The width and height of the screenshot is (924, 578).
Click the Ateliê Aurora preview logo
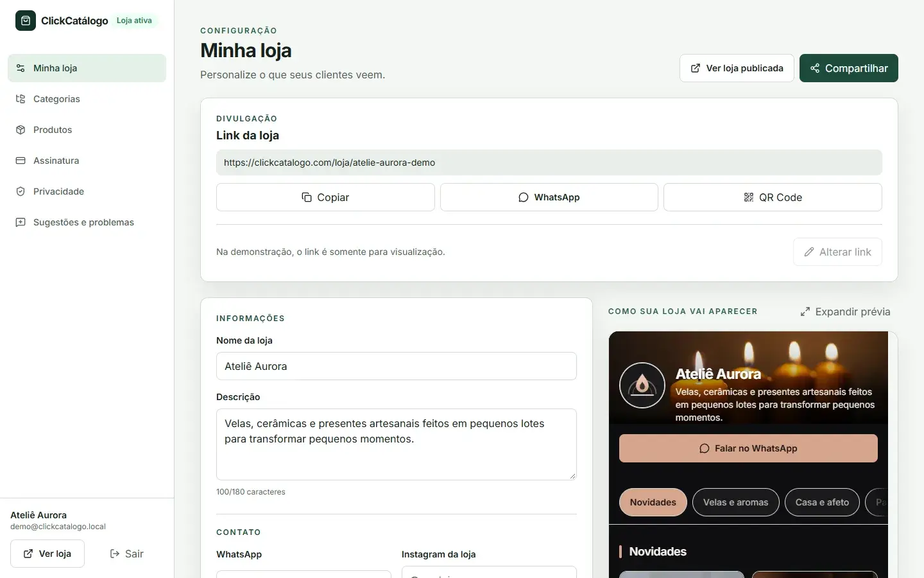pos(642,385)
